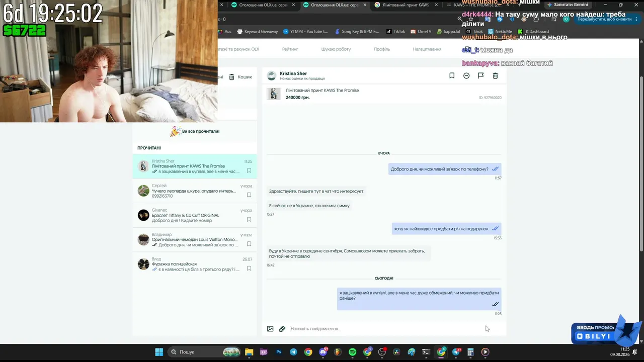644x362 pixels.
Task: Bookmark the Владимир conversation in the list
Action: [249, 244]
